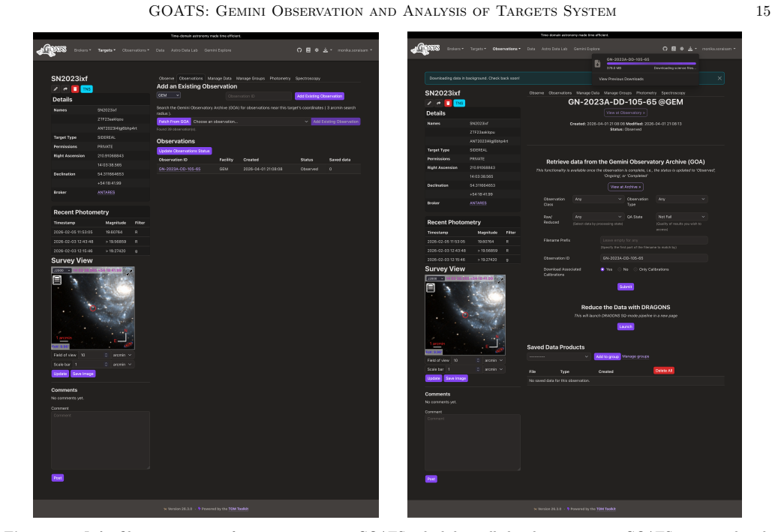Click the settings gear icon in left navbar
This screenshot has width=775, height=532.
tap(317, 50)
